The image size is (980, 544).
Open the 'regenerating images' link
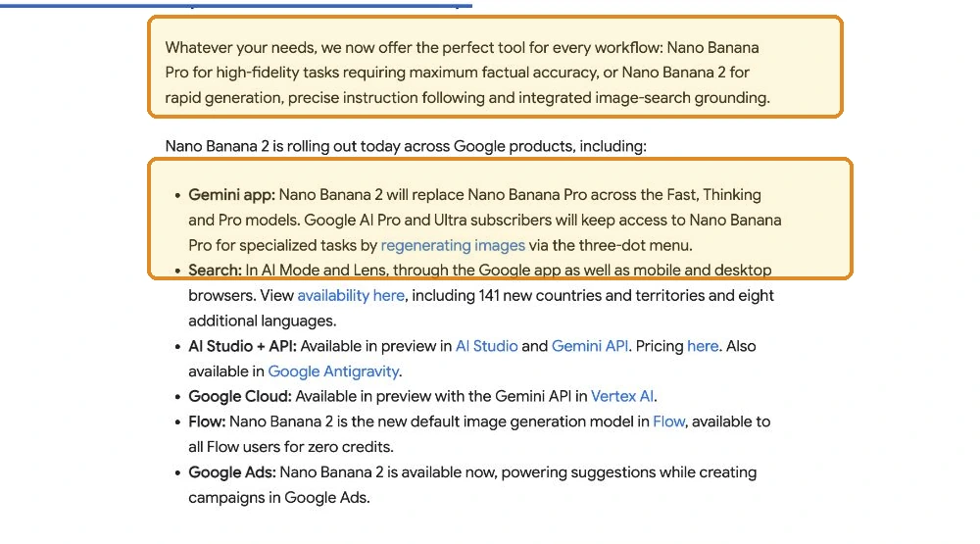(453, 245)
